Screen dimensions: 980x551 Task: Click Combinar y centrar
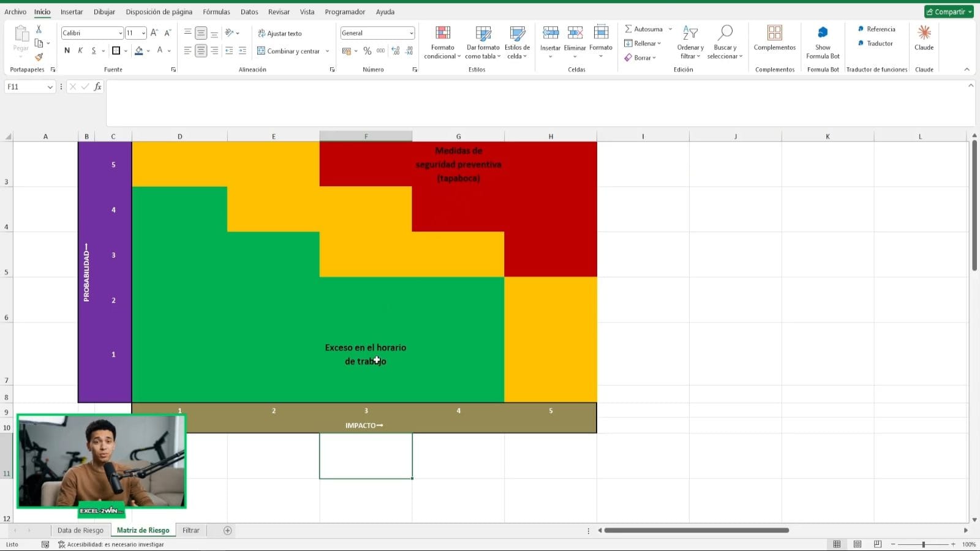[288, 51]
